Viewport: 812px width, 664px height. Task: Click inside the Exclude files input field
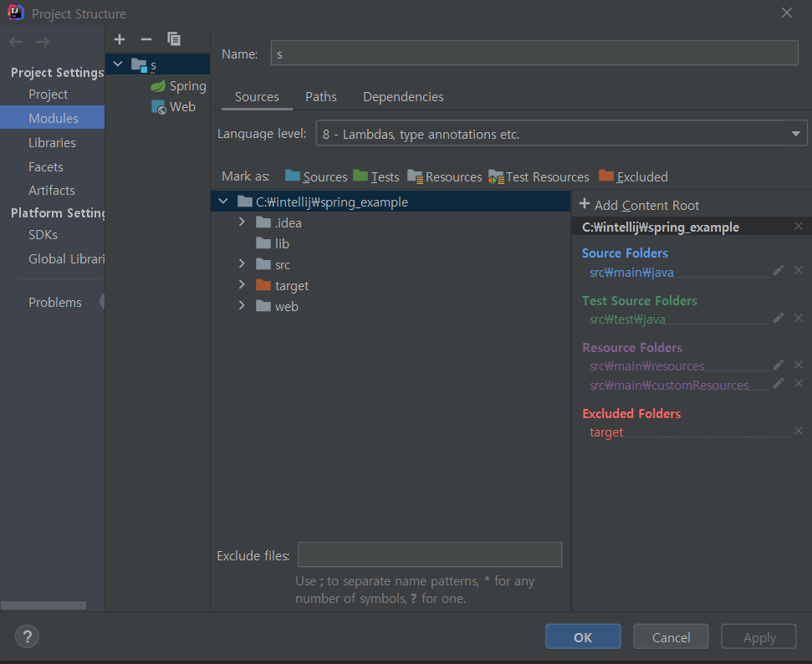coord(429,554)
